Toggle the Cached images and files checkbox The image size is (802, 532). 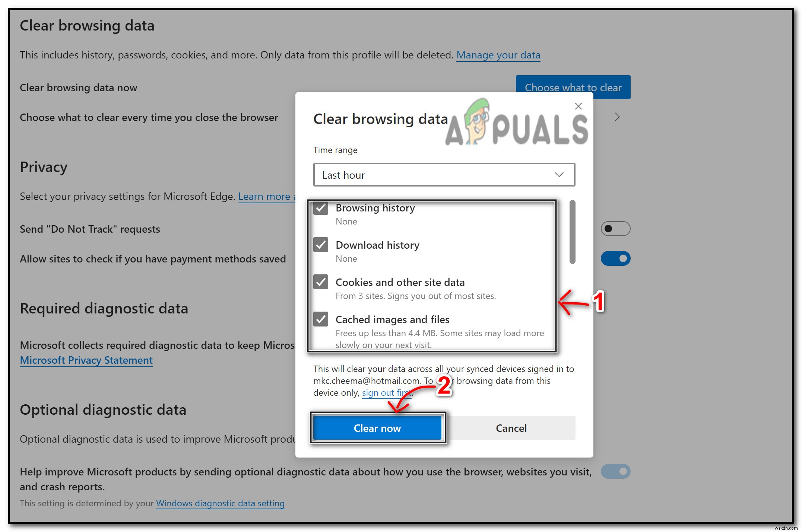321,319
